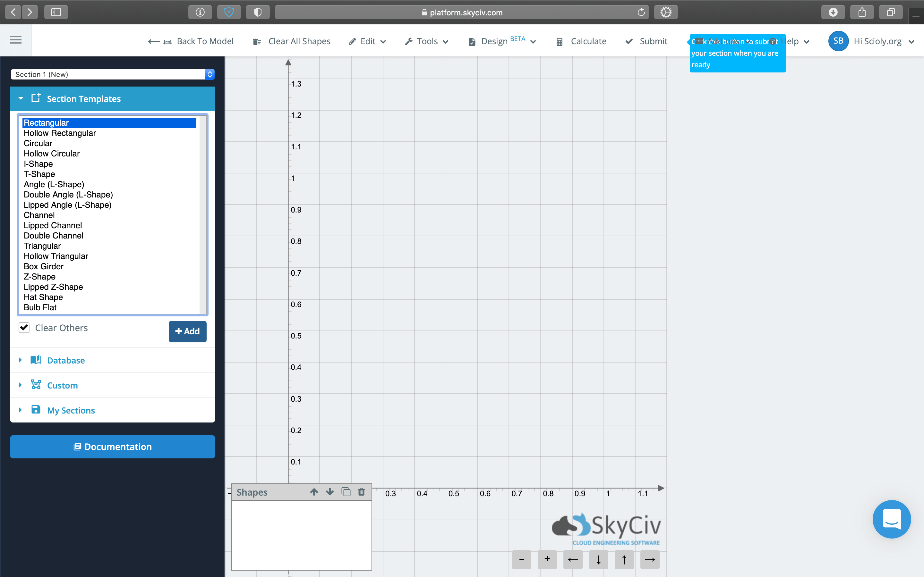This screenshot has height=577, width=924.
Task: Open the Section 1 (New) dropdown
Action: [112, 74]
